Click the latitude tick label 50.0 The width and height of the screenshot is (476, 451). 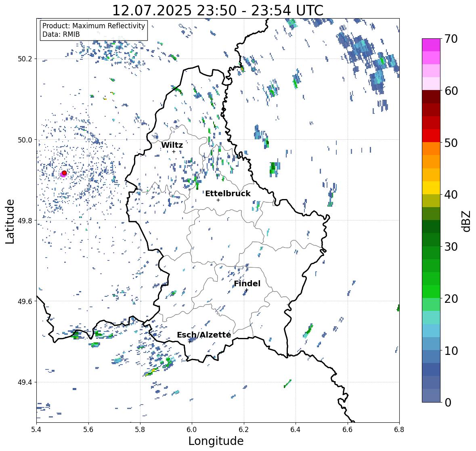click(x=25, y=140)
